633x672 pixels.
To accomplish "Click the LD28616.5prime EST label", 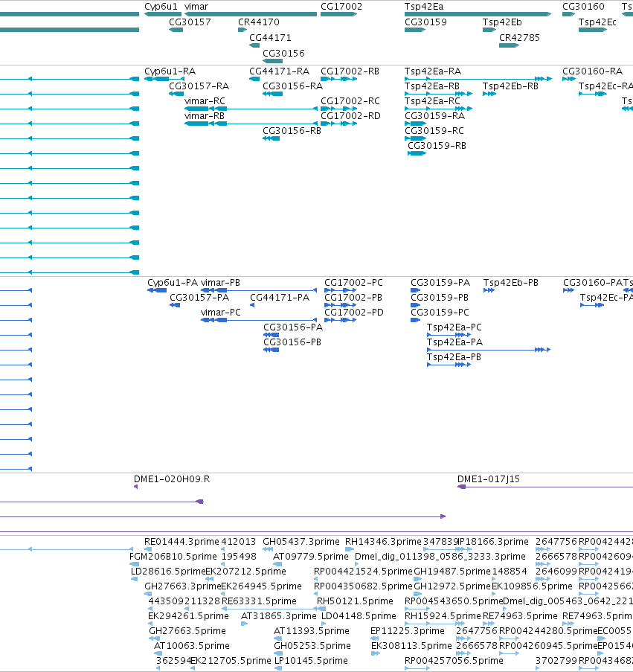I will 168,572.
